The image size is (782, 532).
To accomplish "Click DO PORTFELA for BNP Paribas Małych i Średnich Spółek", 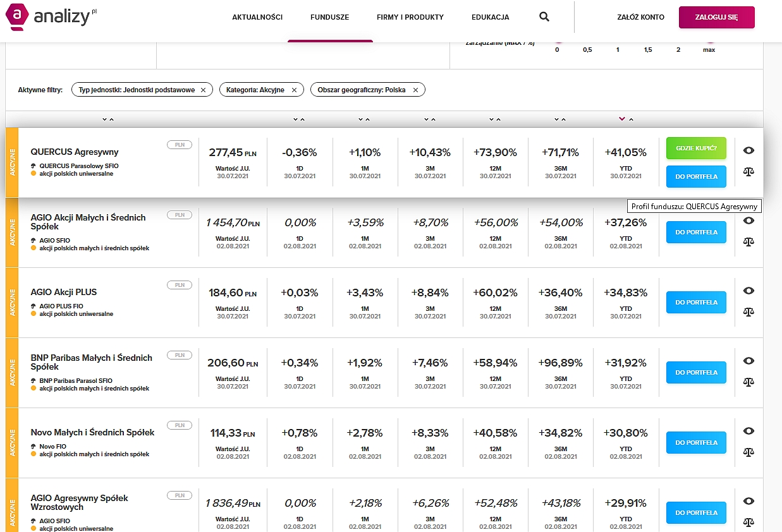I will click(x=696, y=372).
